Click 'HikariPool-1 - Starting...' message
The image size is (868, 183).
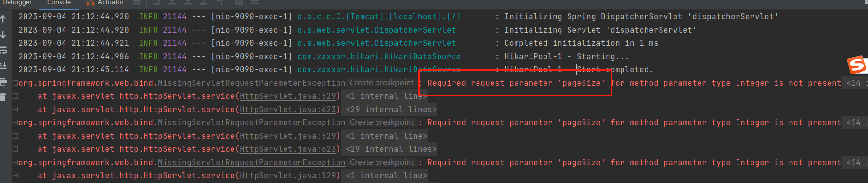(567, 56)
